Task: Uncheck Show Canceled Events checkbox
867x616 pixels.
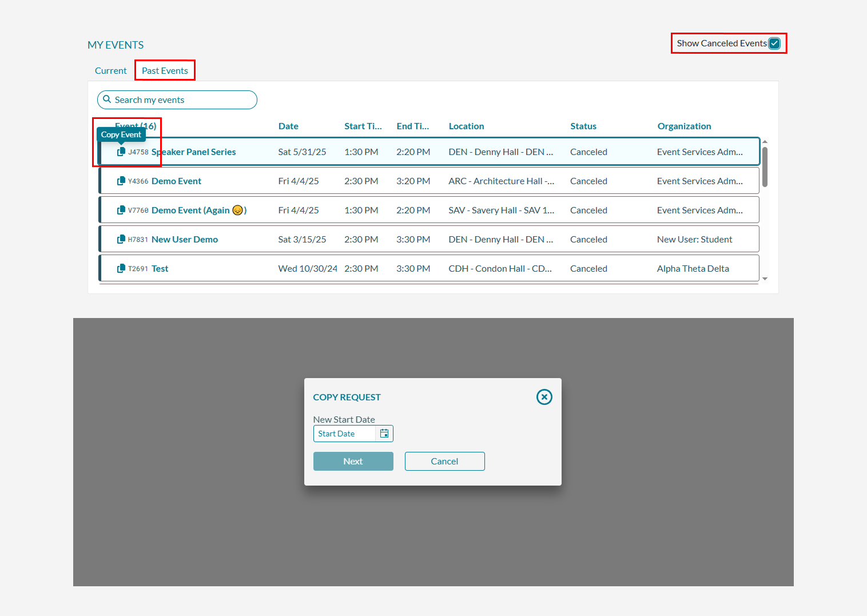Action: pos(774,43)
